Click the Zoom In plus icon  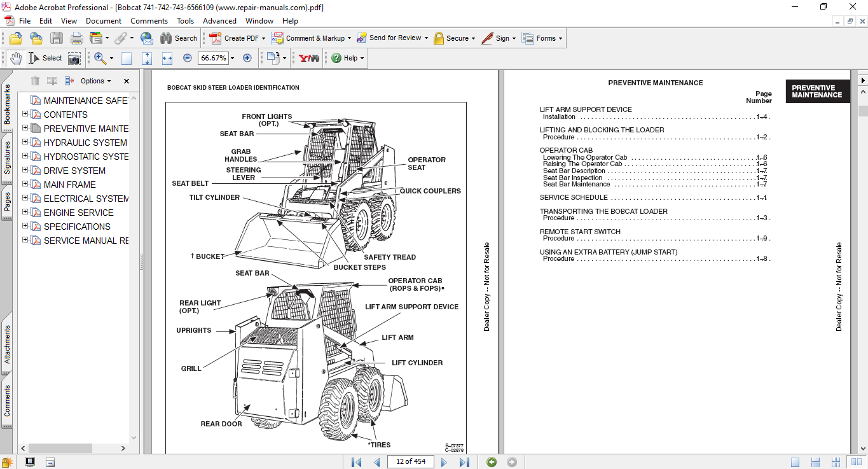(247, 58)
